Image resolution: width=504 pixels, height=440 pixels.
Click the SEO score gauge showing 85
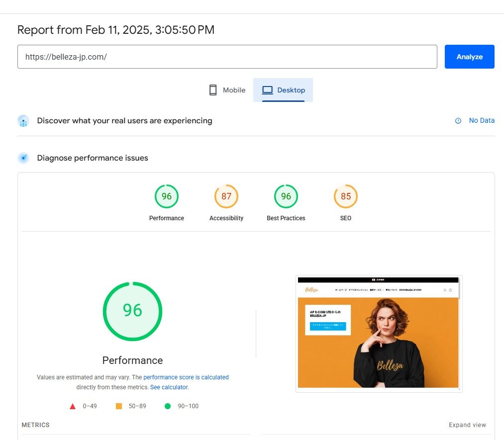345,196
